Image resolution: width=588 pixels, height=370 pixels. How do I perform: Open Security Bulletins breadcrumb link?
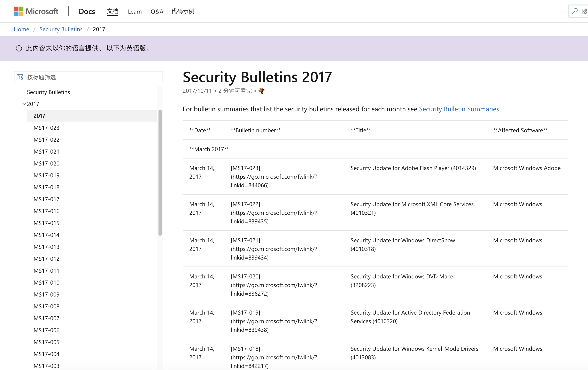pos(61,29)
